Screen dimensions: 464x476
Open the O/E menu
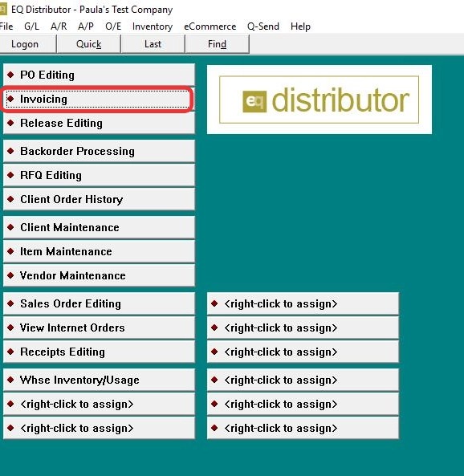pos(113,26)
